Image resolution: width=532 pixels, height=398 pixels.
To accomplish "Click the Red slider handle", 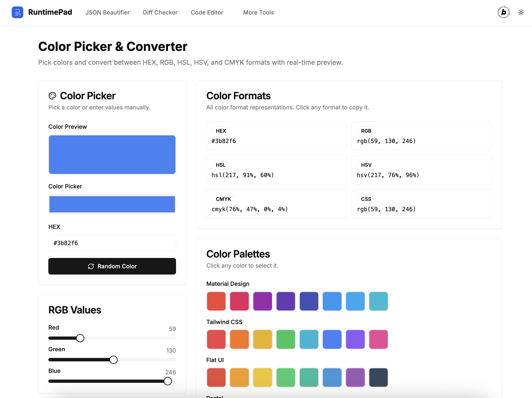I will tap(80, 338).
